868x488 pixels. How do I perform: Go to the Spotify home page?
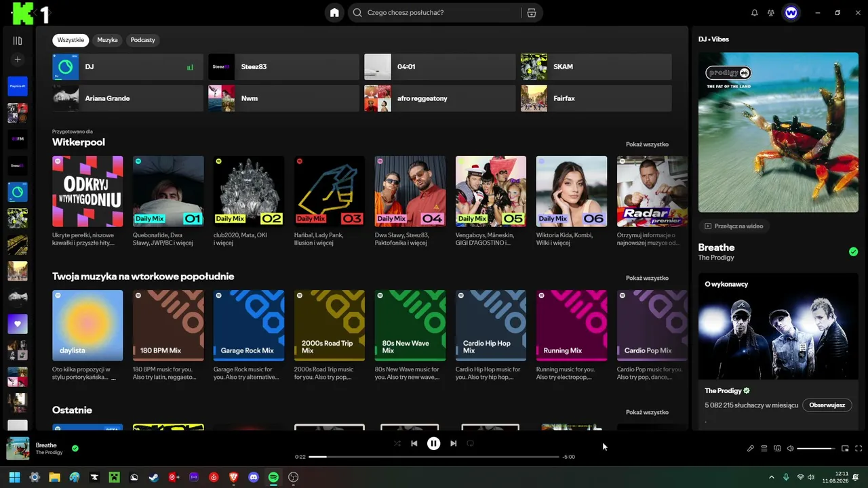pyautogui.click(x=334, y=13)
